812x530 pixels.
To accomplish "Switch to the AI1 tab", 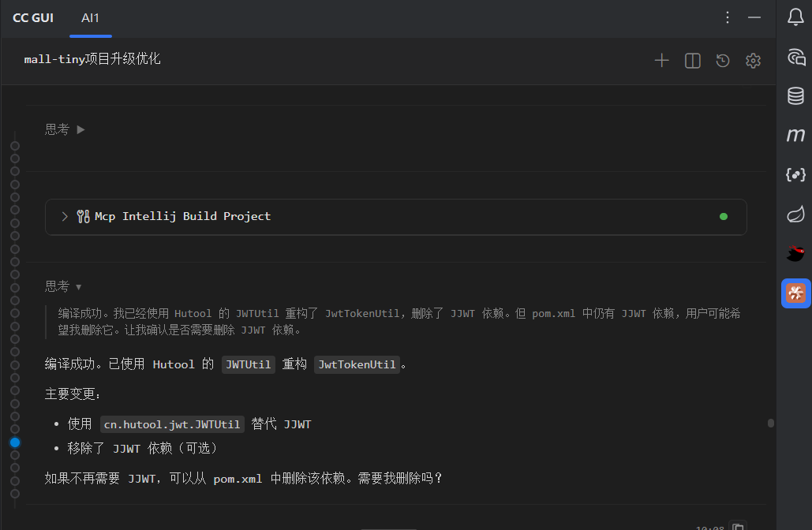I will point(90,17).
